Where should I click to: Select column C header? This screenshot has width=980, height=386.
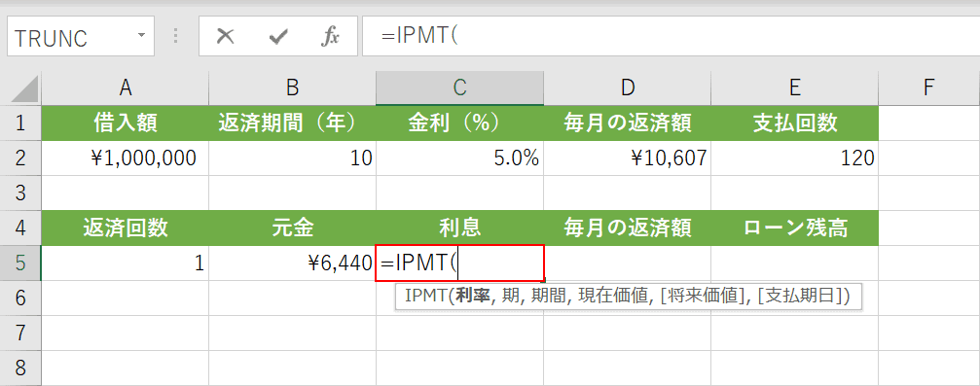click(x=460, y=88)
